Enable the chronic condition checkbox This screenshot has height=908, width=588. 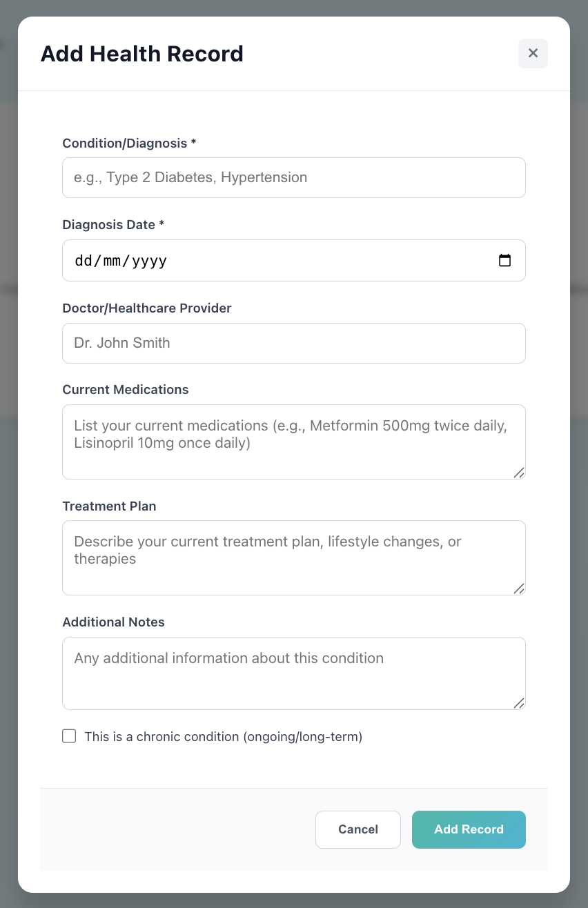coord(69,736)
